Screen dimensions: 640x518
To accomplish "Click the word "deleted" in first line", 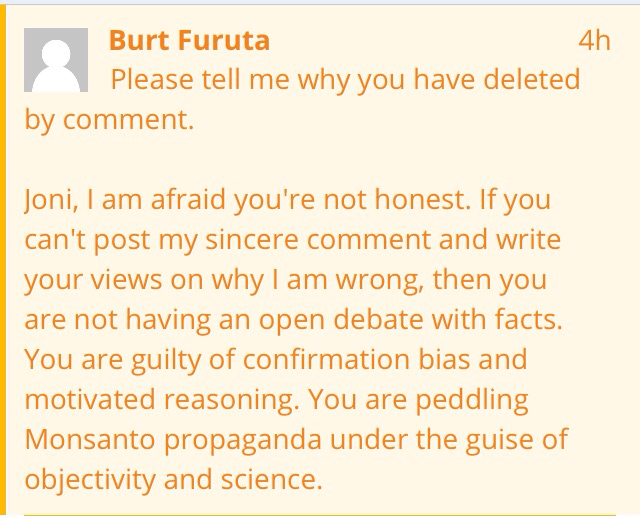I will [x=521, y=79].
